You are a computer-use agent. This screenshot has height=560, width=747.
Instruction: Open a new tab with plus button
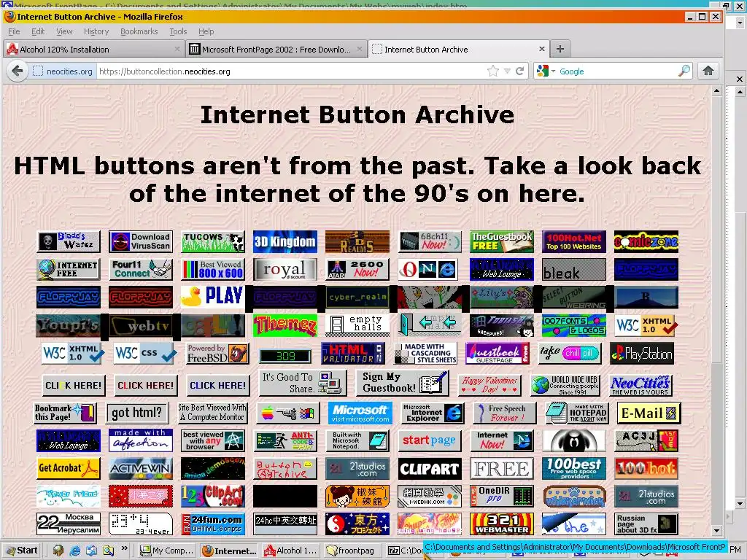560,49
